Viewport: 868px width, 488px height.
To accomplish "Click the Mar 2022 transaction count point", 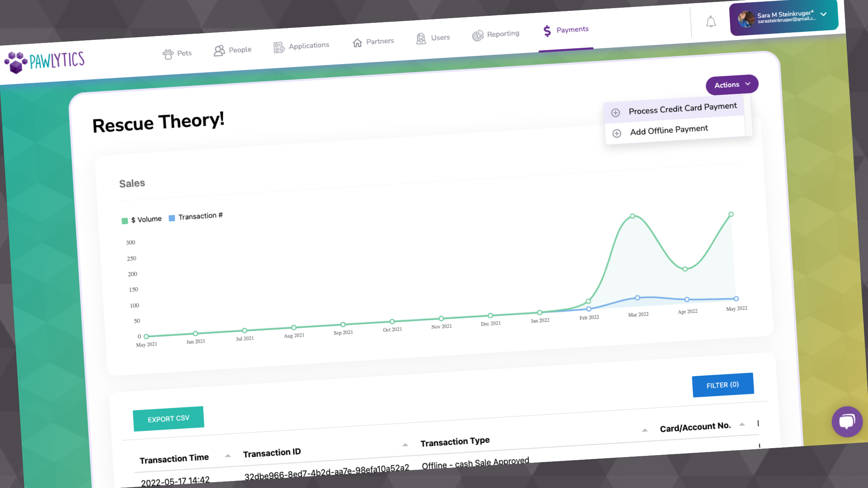I will pyautogui.click(x=637, y=298).
